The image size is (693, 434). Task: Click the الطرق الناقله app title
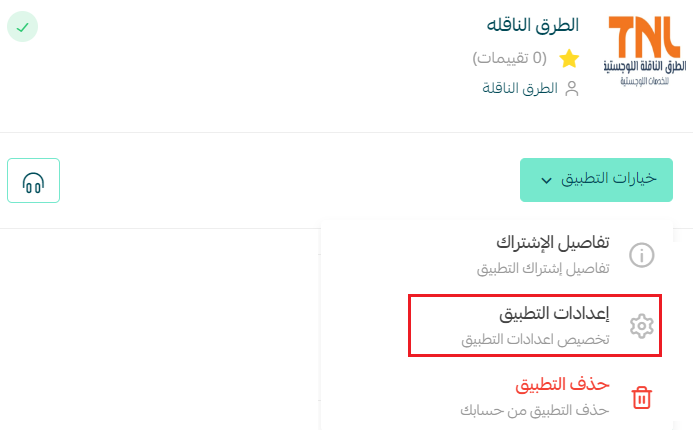(533, 25)
